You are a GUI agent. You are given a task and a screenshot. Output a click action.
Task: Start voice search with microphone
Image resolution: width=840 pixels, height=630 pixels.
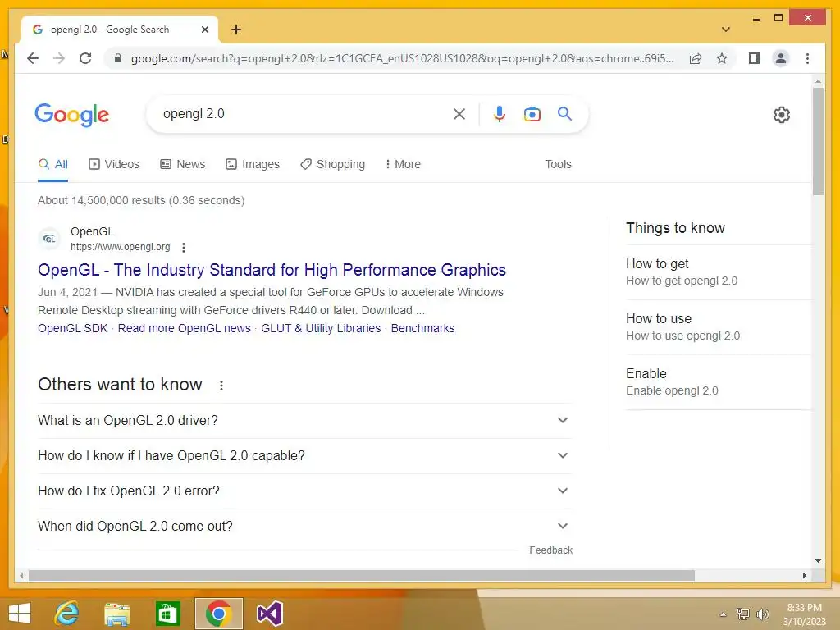500,113
